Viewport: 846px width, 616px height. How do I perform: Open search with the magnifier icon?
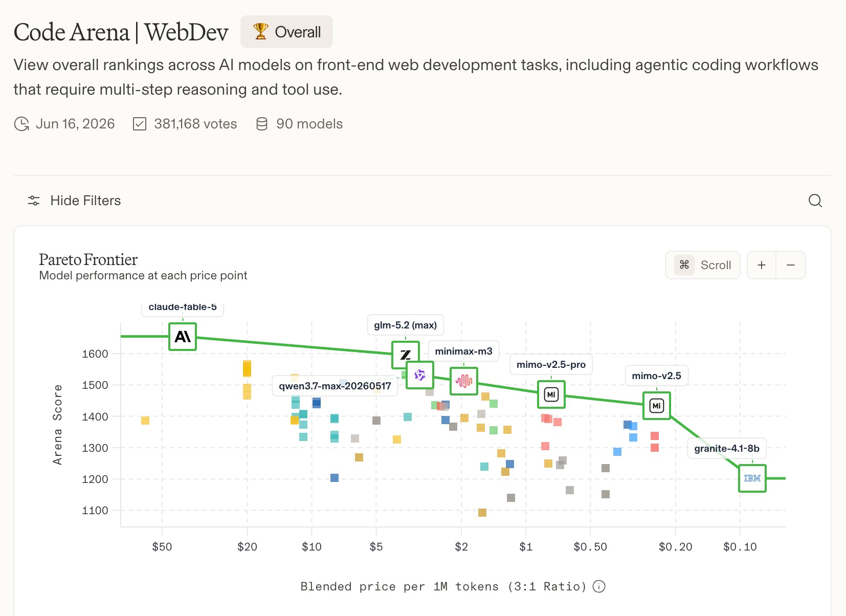[815, 201]
